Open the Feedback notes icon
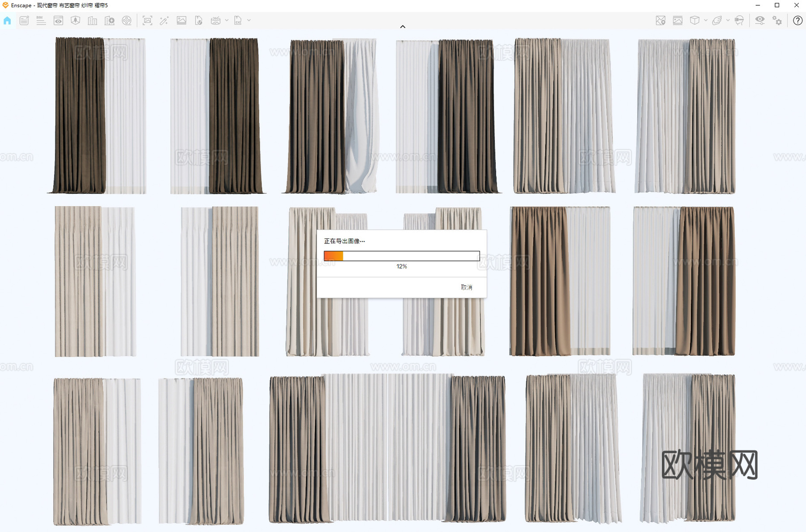806x532 pixels. [24, 21]
